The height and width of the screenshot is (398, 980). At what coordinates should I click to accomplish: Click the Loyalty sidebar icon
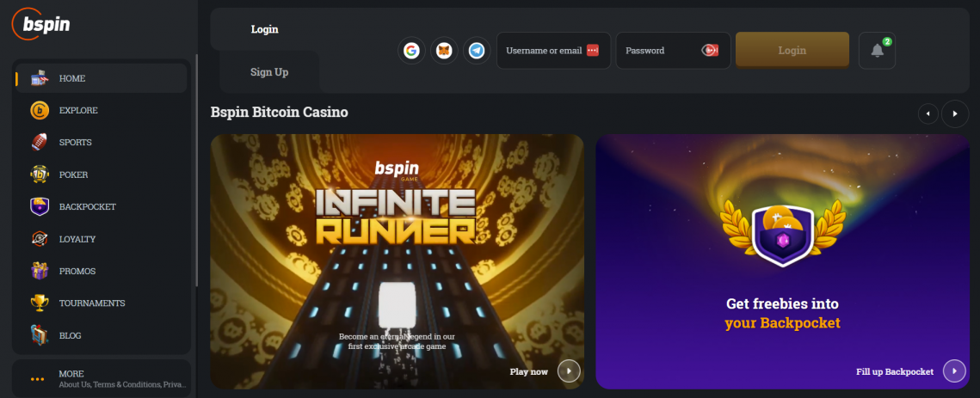point(40,239)
